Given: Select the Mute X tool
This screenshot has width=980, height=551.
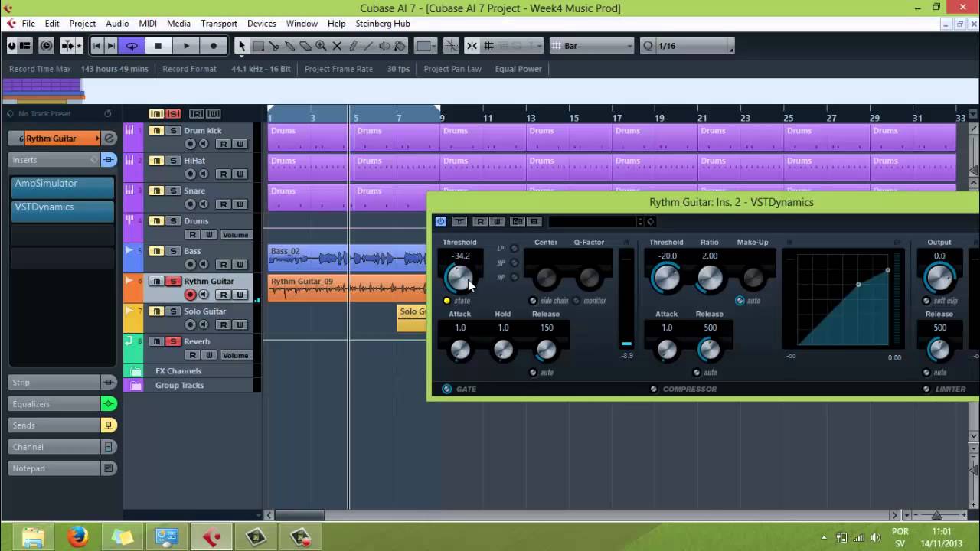Looking at the screenshot, I should (337, 46).
